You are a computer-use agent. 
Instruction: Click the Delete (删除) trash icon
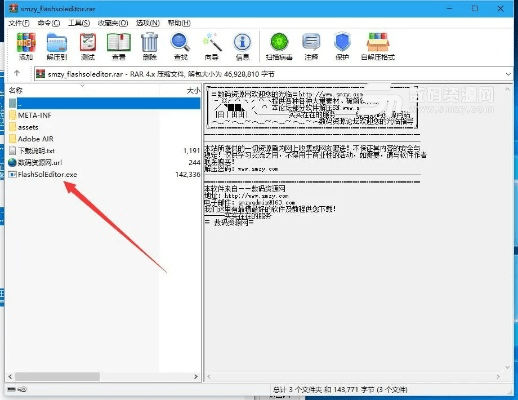pyautogui.click(x=149, y=47)
